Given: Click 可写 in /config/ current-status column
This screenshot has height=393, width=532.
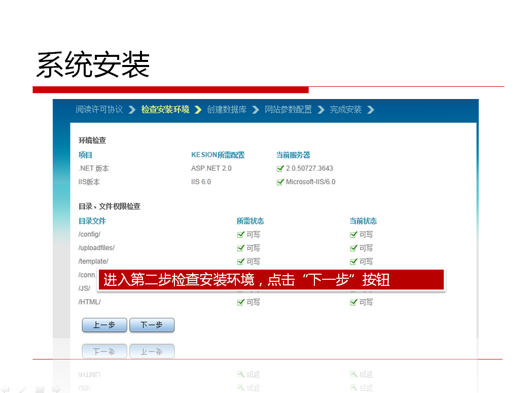Looking at the screenshot, I should [x=366, y=235].
